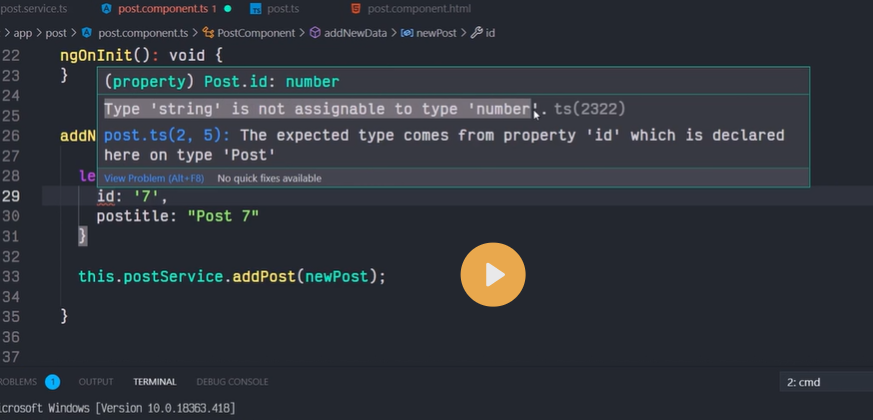Click the problems count badge showing 1

pos(52,382)
